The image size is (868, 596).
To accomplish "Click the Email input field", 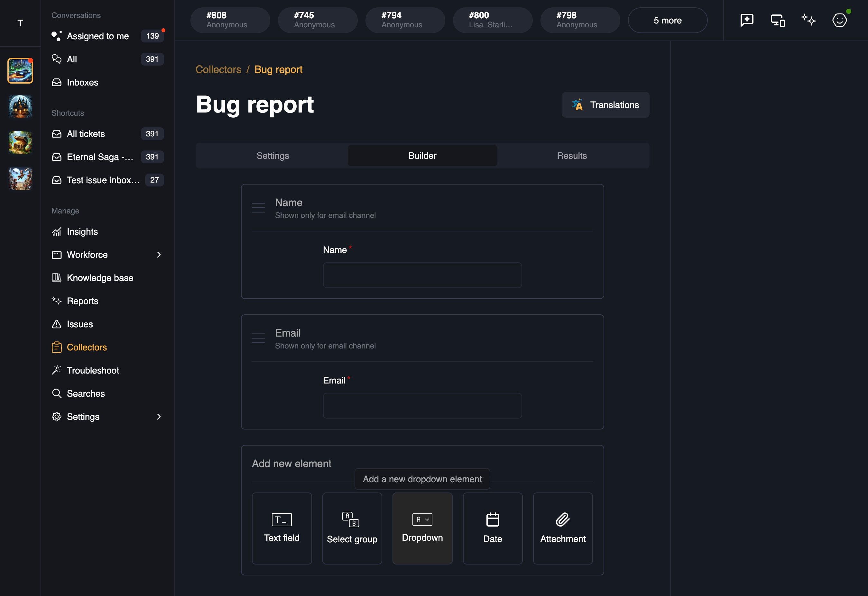I will [422, 406].
